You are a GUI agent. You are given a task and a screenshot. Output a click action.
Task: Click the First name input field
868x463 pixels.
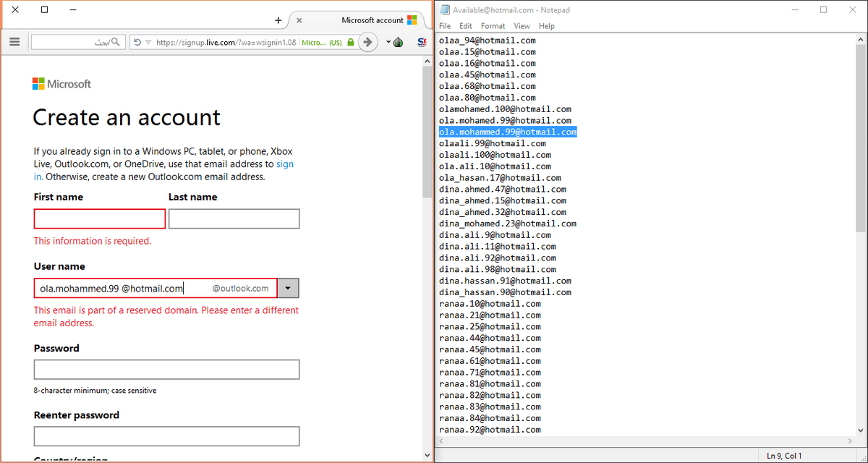coord(100,219)
